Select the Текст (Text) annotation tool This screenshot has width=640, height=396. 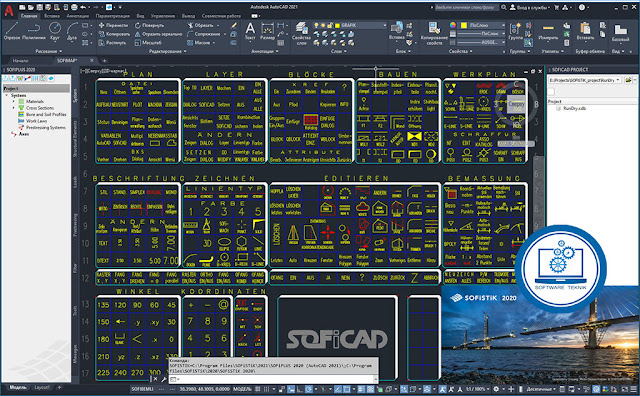click(x=250, y=31)
